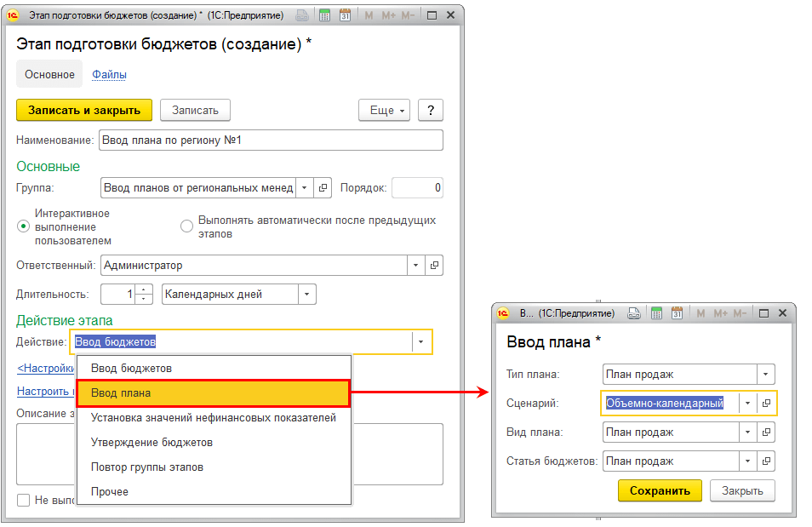Expand the Тип плана dropdown
Screen dimensions: 812x527
[x=765, y=374]
